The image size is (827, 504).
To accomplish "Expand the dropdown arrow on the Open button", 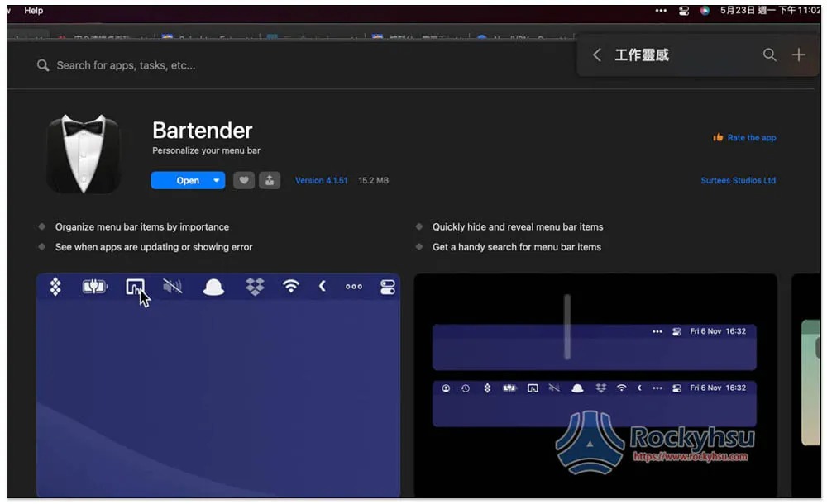I will coord(217,180).
